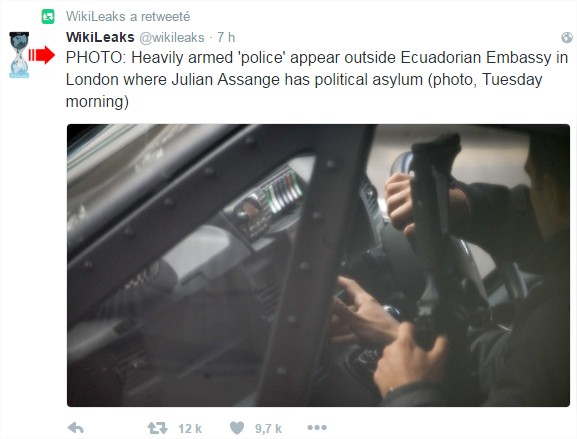Click the green retweet indicator icon

click(x=48, y=17)
